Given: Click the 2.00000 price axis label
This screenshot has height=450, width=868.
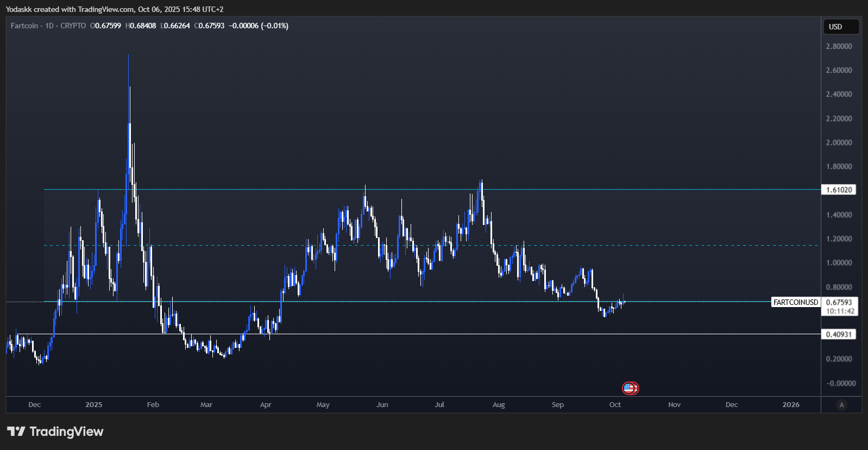Looking at the screenshot, I should (839, 142).
